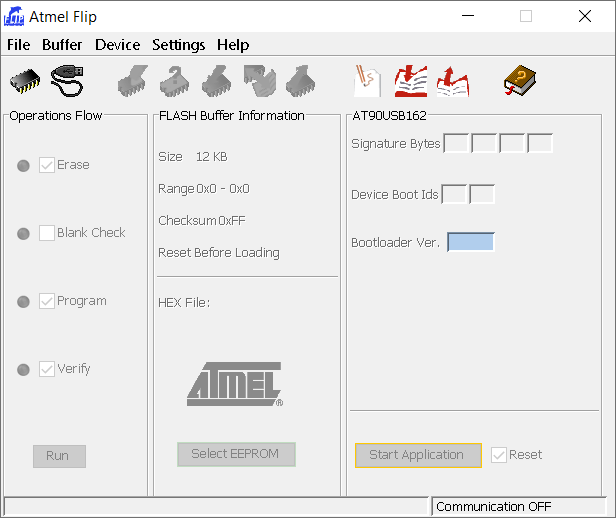Click the third Signature Bytes field
Image resolution: width=616 pixels, height=518 pixels.
512,143
